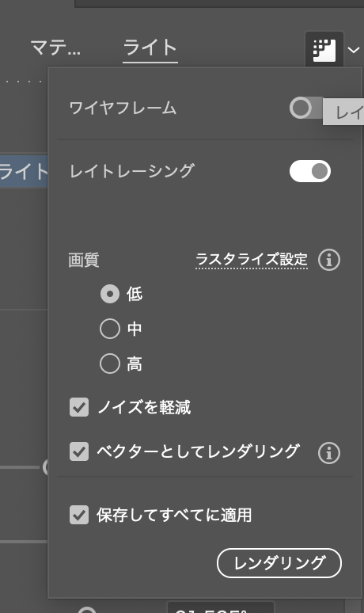Screen dimensions: 364x613
Task: Click the レンダリング button
Action: pyautogui.click(x=279, y=563)
